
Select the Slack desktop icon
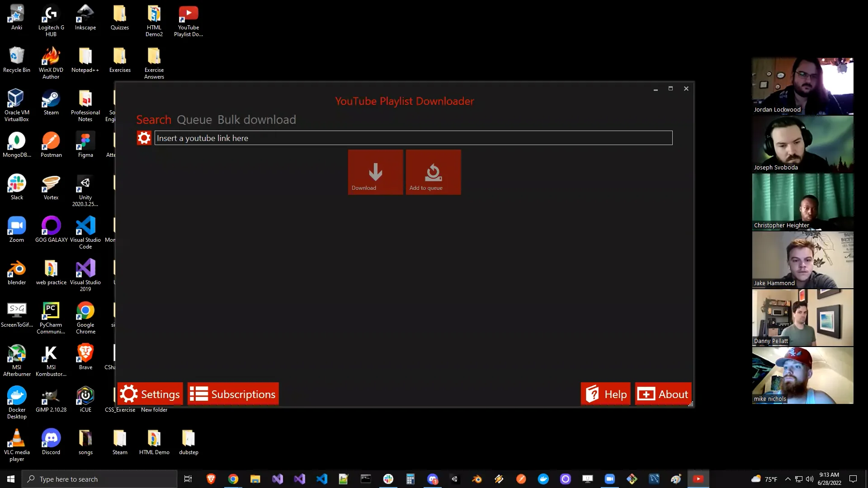coord(17,188)
